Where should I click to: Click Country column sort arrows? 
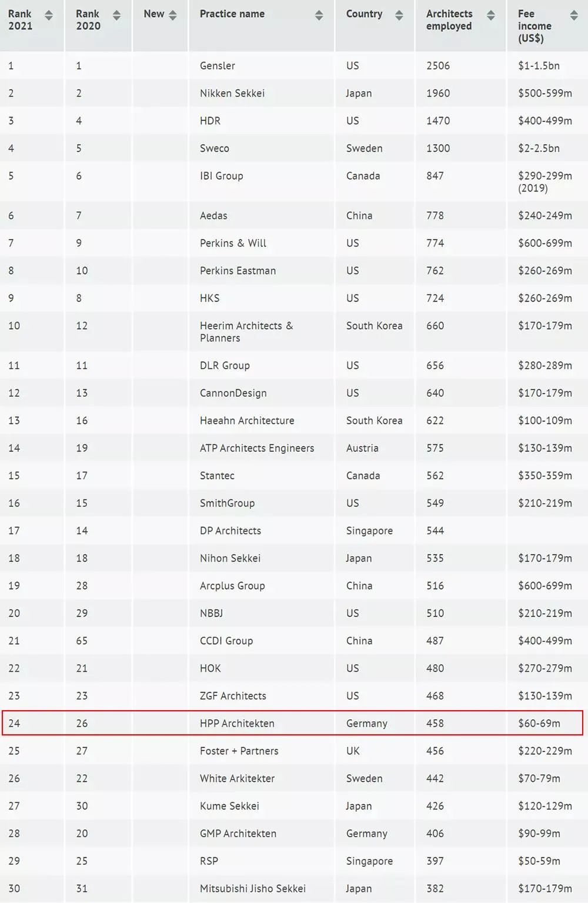[399, 15]
